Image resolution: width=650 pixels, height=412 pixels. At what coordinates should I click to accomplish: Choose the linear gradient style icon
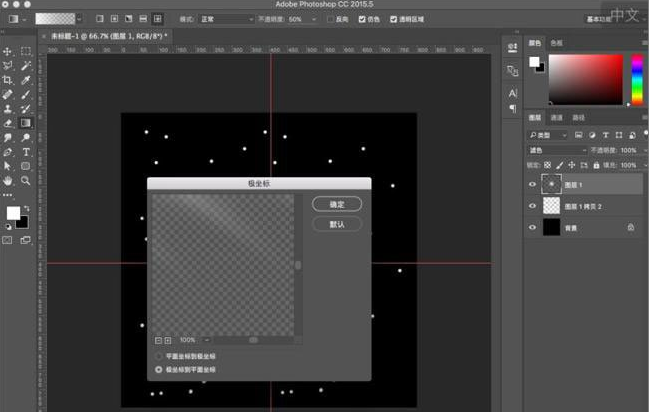[x=100, y=19]
